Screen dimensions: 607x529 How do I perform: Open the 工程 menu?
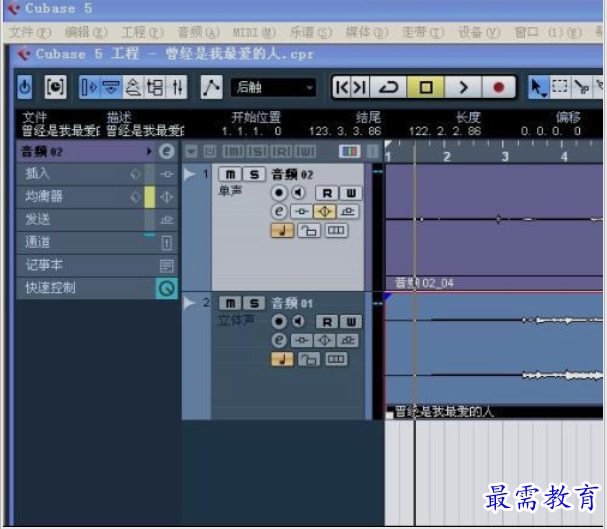click(x=142, y=32)
